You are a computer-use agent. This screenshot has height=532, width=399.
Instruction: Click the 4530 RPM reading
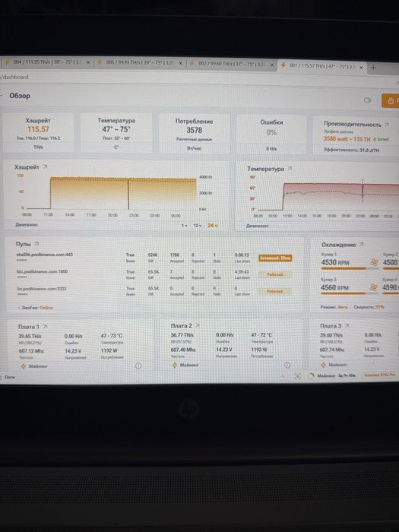(335, 262)
